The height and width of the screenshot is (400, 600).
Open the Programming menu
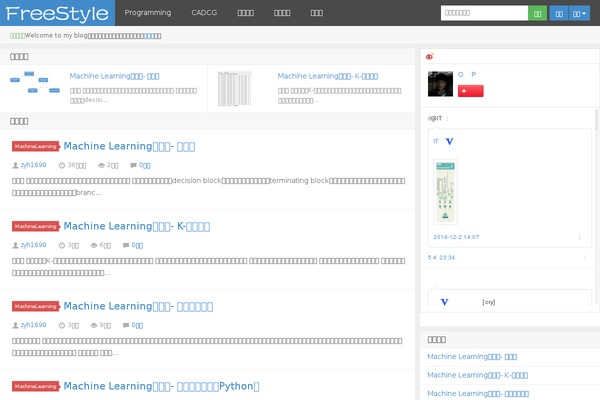[148, 13]
